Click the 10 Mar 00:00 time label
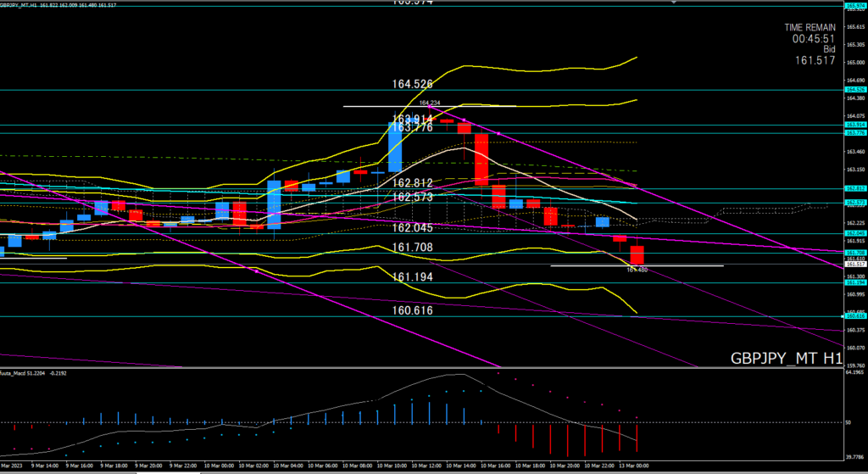The height and width of the screenshot is (474, 868). coord(219,466)
